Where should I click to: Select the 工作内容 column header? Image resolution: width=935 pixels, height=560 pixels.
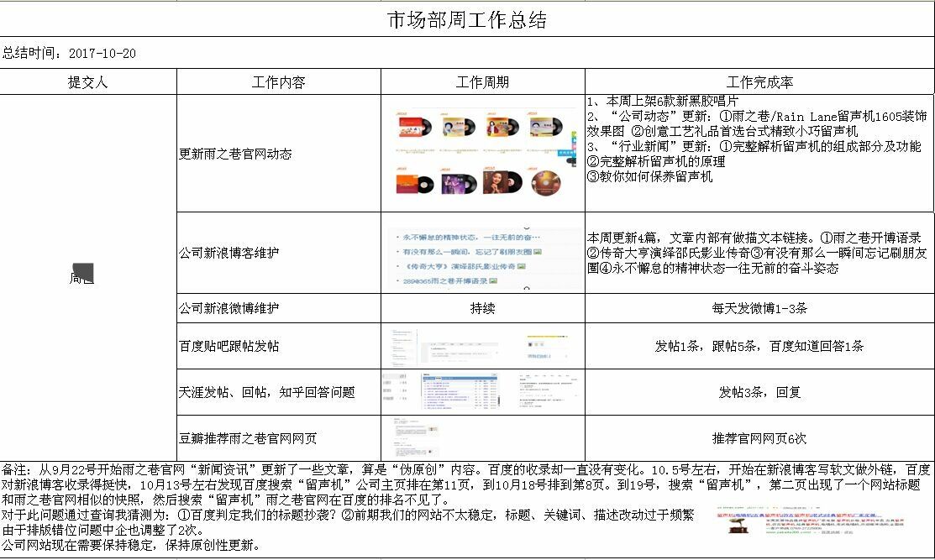pos(278,82)
